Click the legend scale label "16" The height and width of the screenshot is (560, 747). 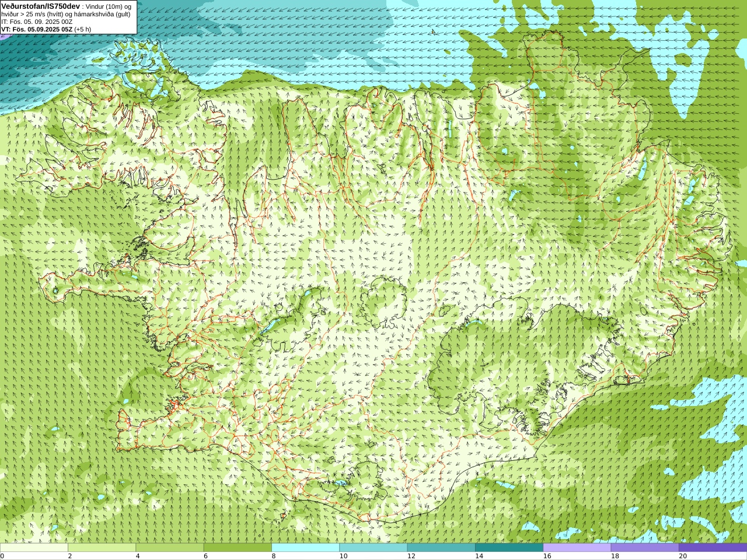(547, 556)
